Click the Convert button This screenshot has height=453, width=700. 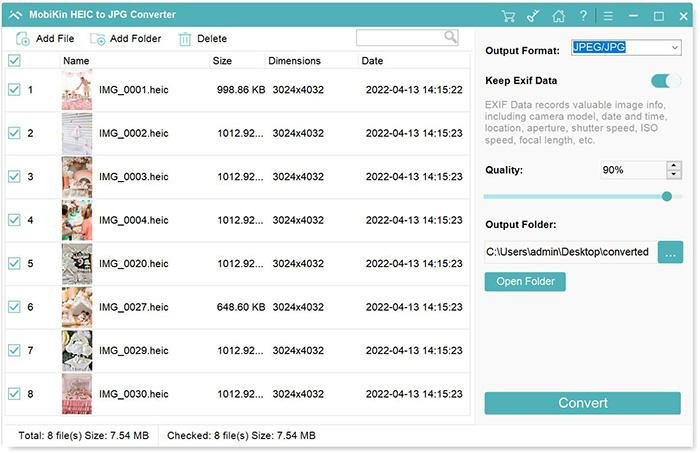(582, 403)
